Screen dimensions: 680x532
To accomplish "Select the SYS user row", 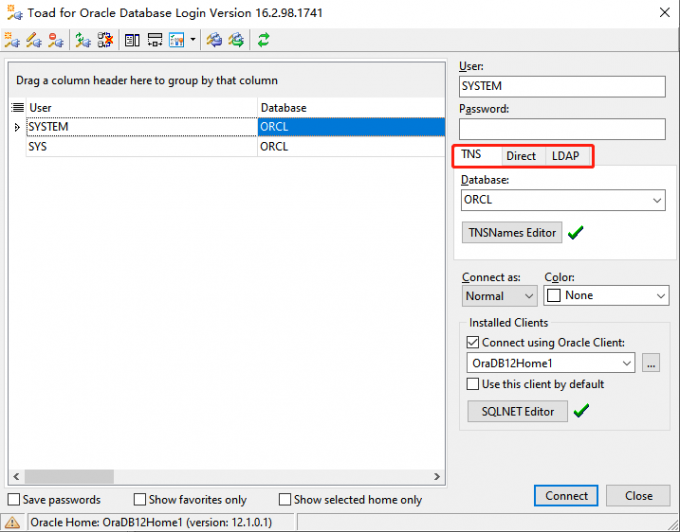I will (x=142, y=147).
